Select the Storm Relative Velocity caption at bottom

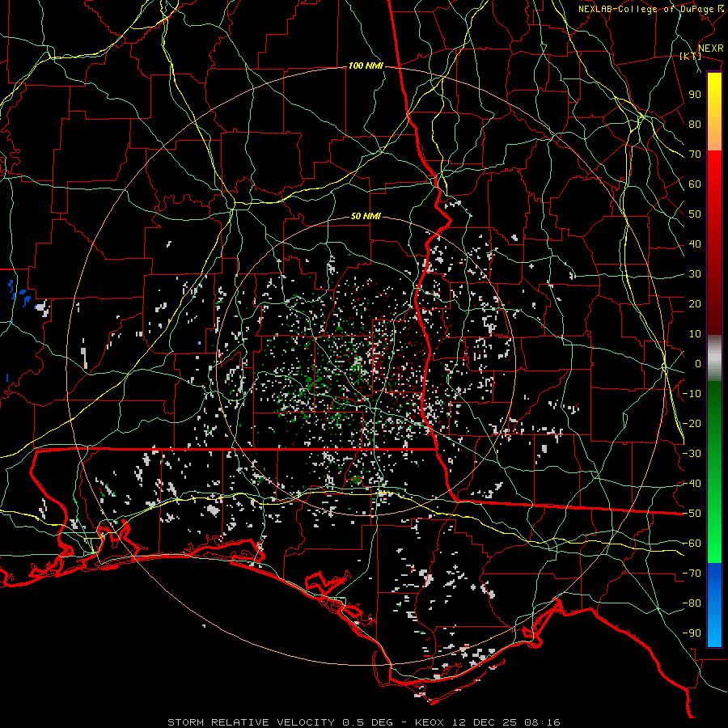point(363,722)
